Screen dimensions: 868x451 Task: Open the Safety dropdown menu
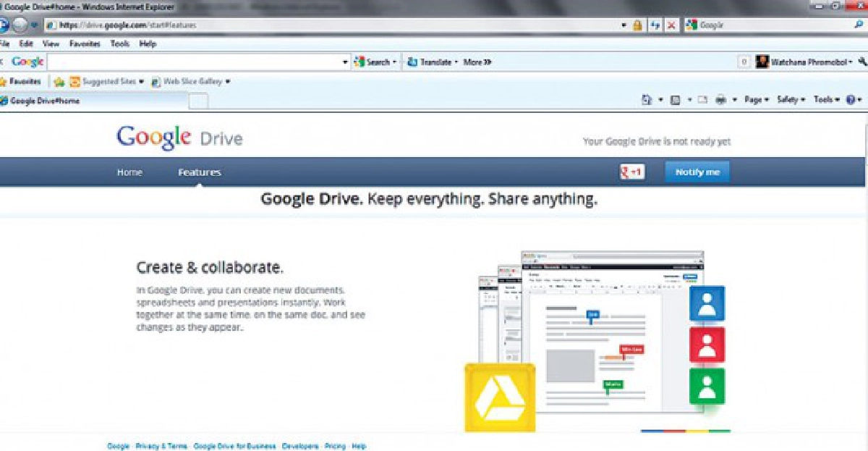pyautogui.click(x=791, y=100)
